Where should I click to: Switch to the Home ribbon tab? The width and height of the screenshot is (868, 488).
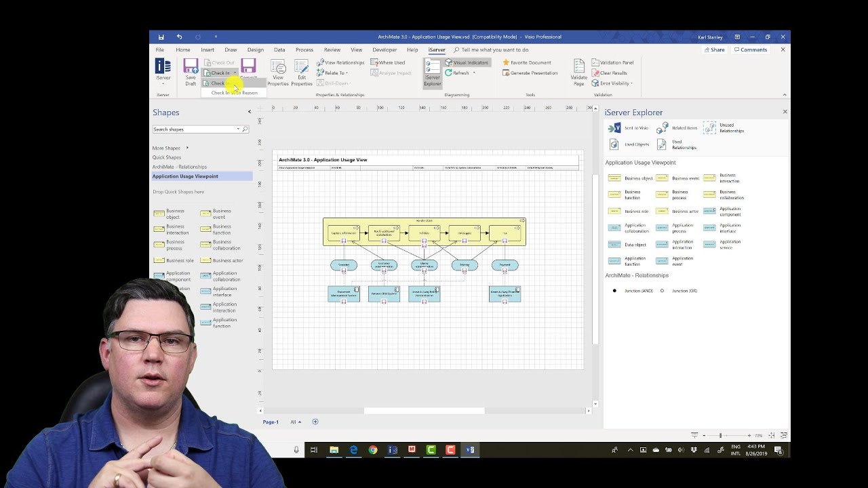(x=183, y=49)
